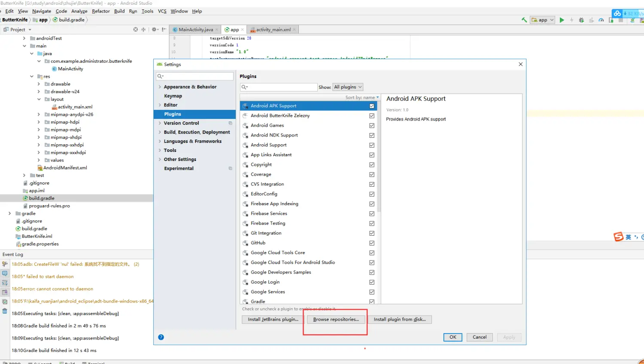Click the Debug app bug icon

click(x=581, y=20)
